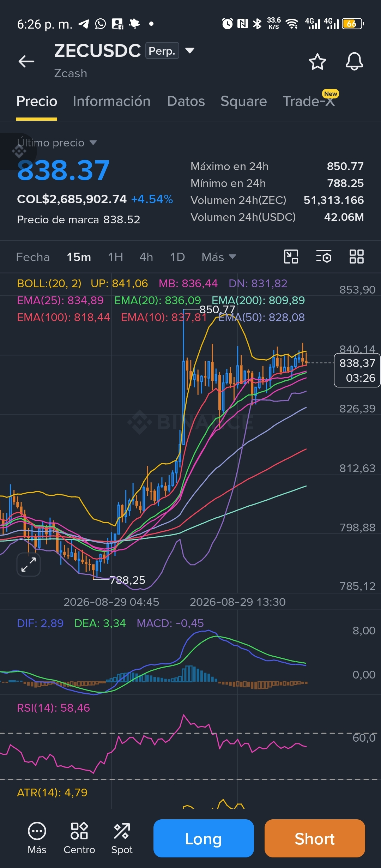Open the Trade-X tab

pyautogui.click(x=309, y=101)
